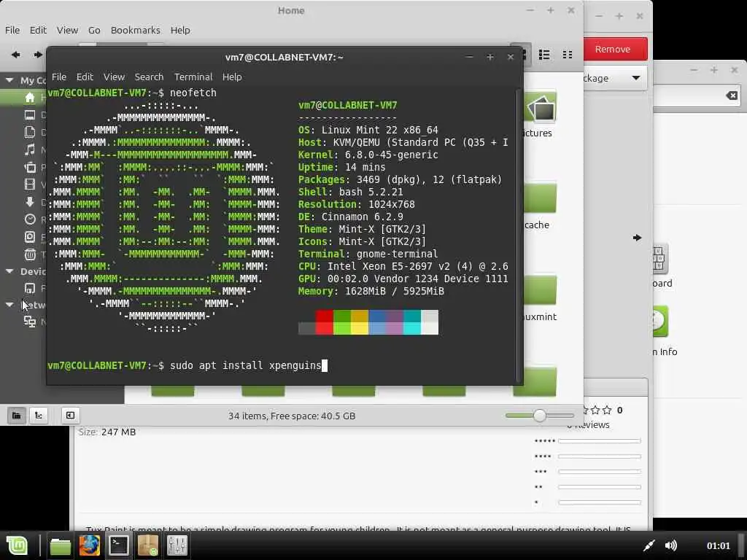Hide the file manager sidebar

(70, 415)
